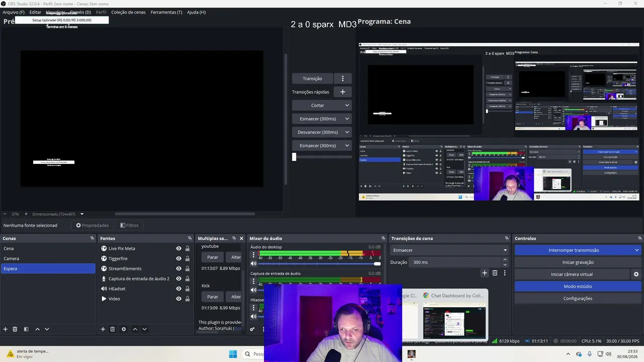Open the Editar menu
Screen dimensions: 644x362
[x=35, y=12]
